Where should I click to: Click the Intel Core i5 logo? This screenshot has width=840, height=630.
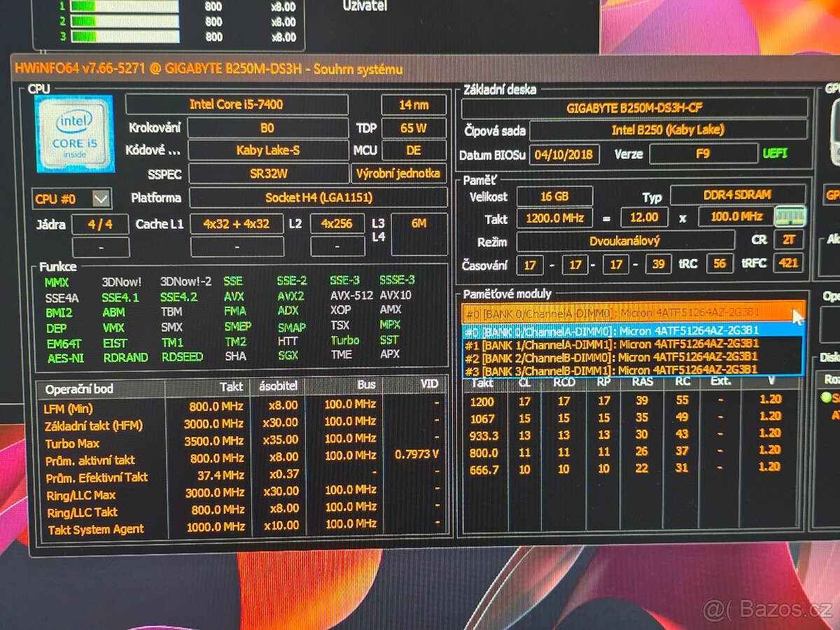point(74,134)
